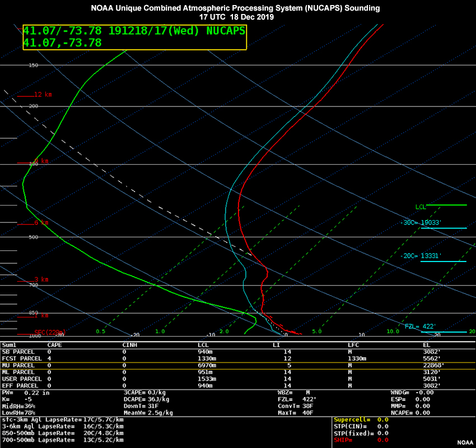Click the USER PARCEL LCL value 1533m

pos(207,379)
